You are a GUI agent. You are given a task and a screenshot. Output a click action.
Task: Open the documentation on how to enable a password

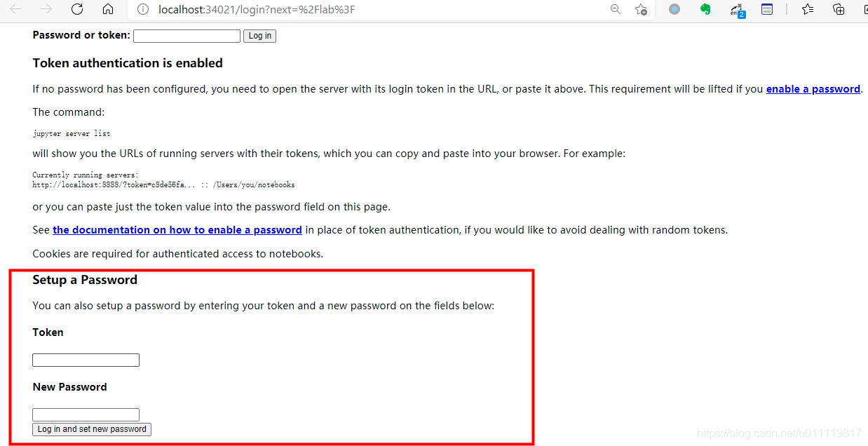[177, 230]
